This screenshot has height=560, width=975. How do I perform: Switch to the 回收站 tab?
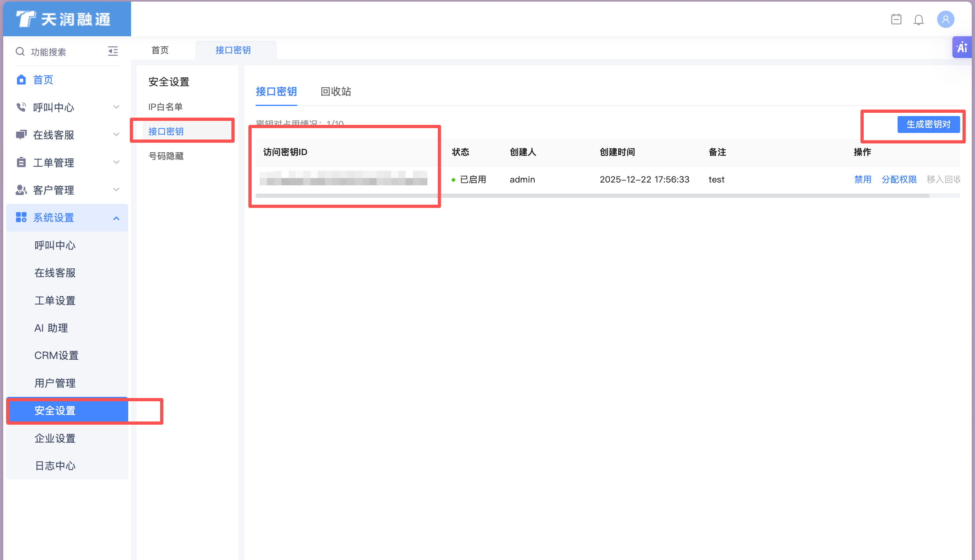click(x=335, y=92)
